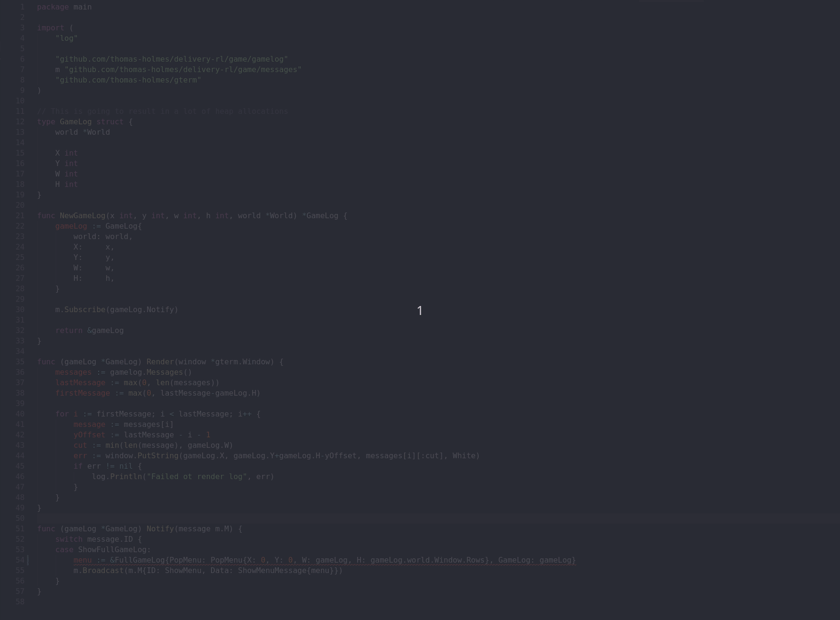The height and width of the screenshot is (620, 840).
Task: Click the "log" import string
Action: 66,38
